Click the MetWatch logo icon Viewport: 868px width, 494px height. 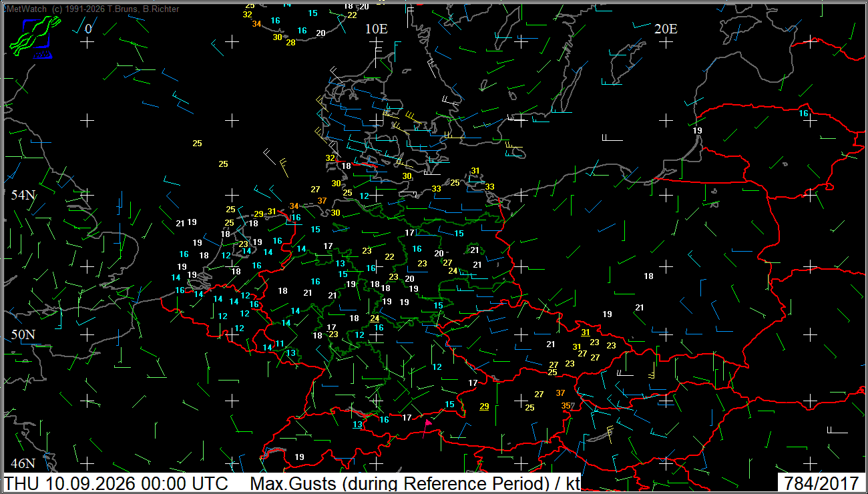pyautogui.click(x=35, y=37)
